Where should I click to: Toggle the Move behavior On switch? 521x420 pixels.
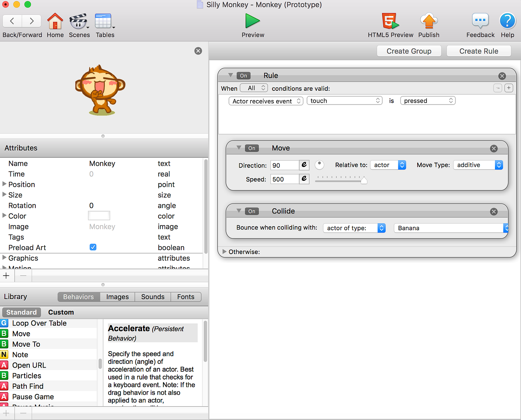click(252, 148)
